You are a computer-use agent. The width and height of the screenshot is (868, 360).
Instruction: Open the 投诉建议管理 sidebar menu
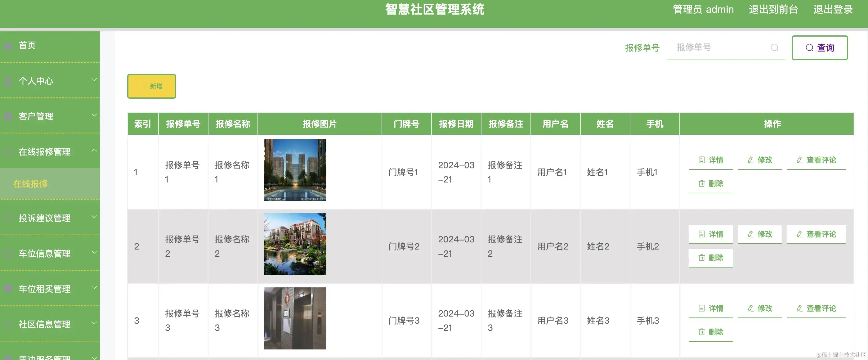click(50, 218)
